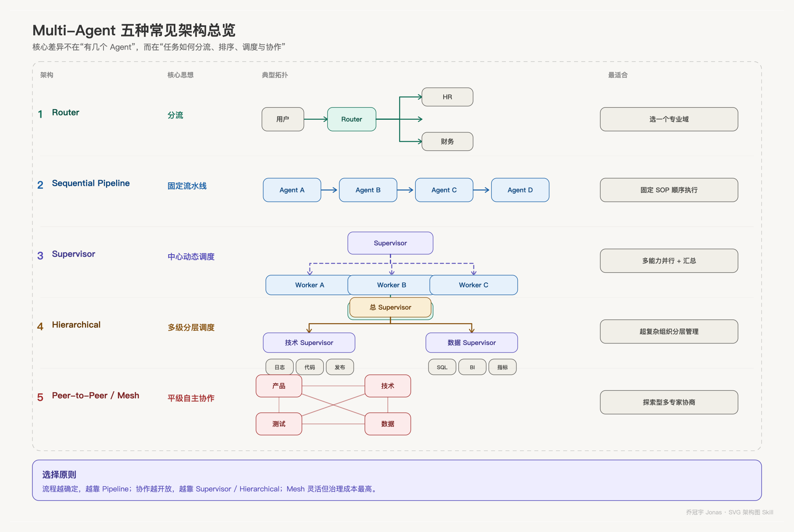Click the 固定流水线 text

(x=187, y=186)
